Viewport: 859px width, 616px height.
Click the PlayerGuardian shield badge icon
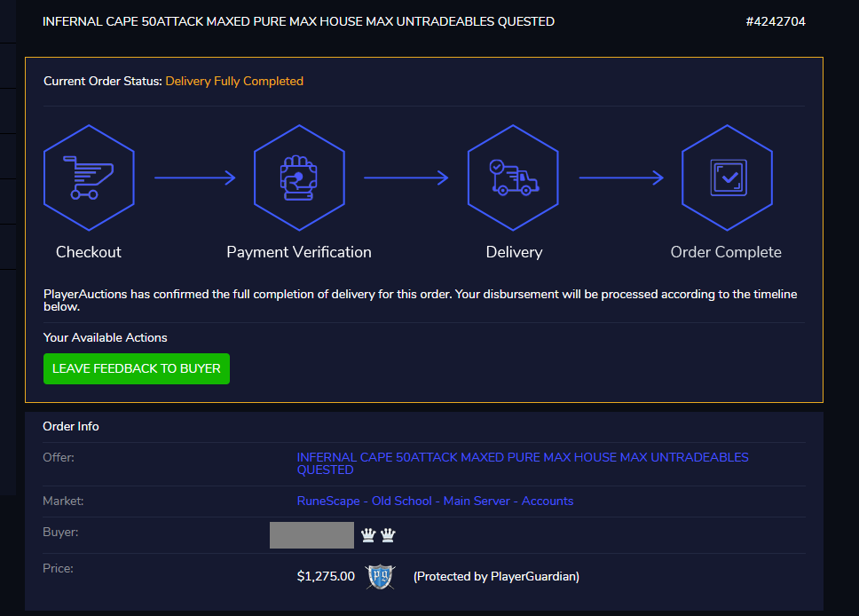(380, 577)
